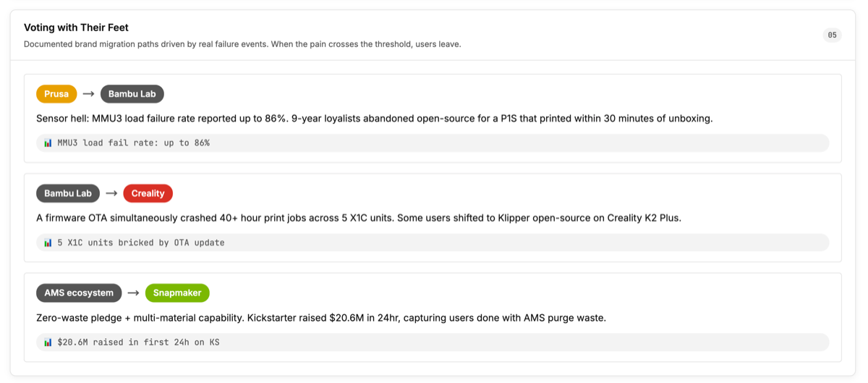Select the Bambu Lab tag before Creality
The width and height of the screenshot is (868, 383).
[x=68, y=193]
